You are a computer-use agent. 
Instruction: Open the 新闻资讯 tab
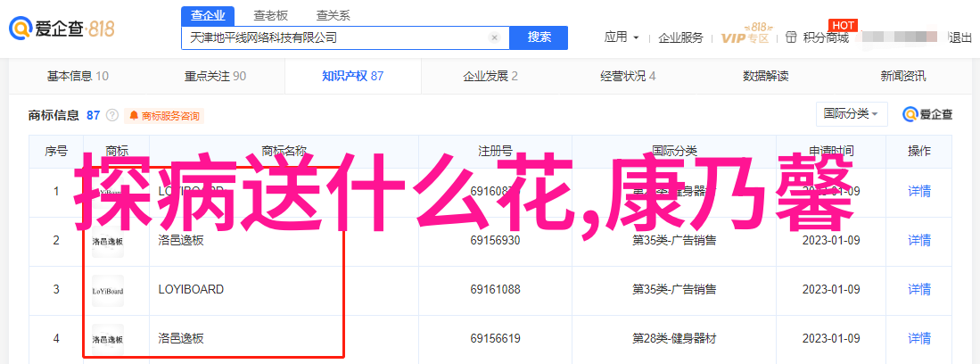(x=903, y=77)
